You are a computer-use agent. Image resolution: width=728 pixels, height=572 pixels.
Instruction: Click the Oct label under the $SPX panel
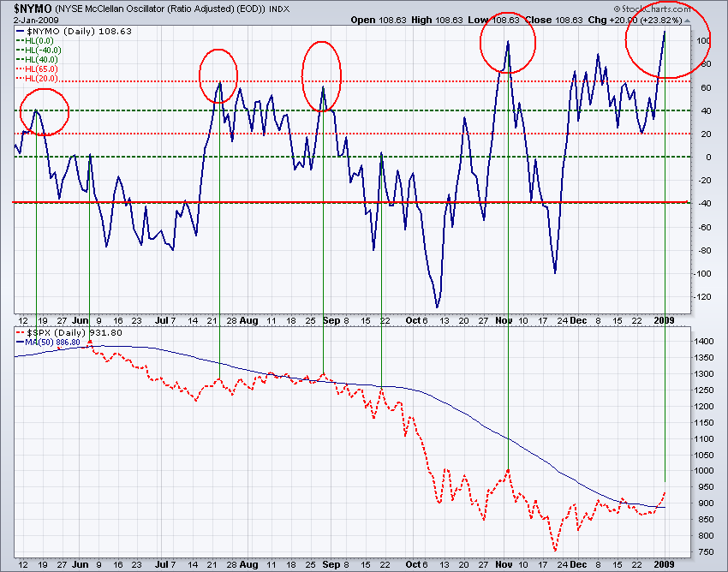pyautogui.click(x=413, y=564)
